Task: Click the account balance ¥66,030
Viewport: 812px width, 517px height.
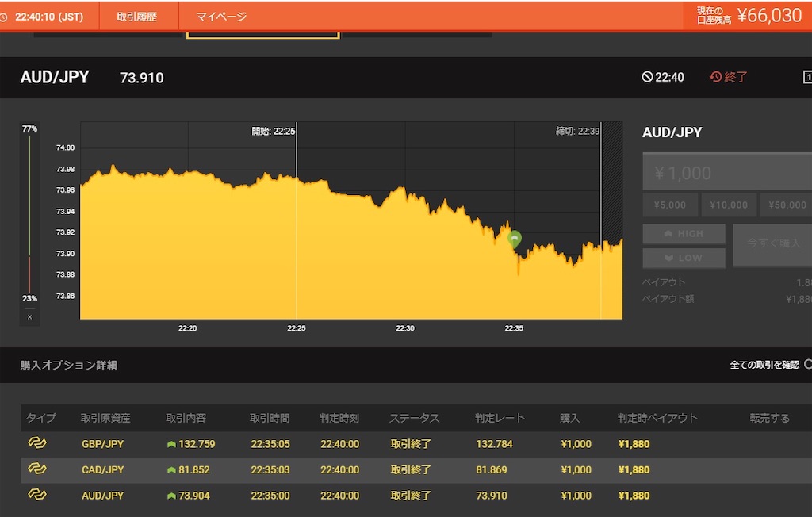Action: pos(769,16)
